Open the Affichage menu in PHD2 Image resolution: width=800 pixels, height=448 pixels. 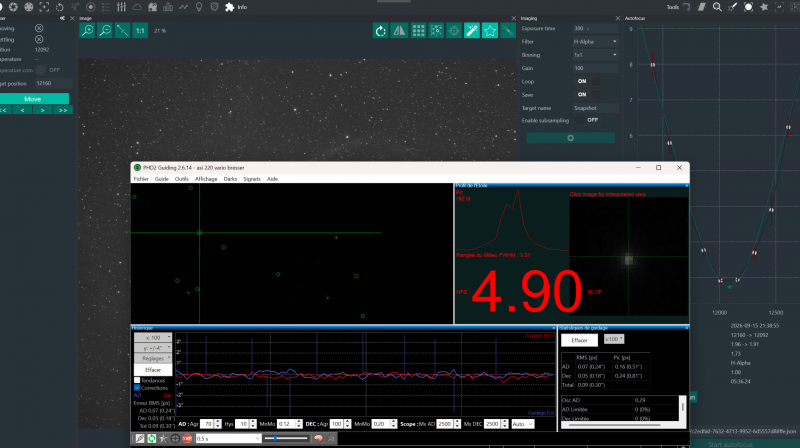tap(206, 179)
